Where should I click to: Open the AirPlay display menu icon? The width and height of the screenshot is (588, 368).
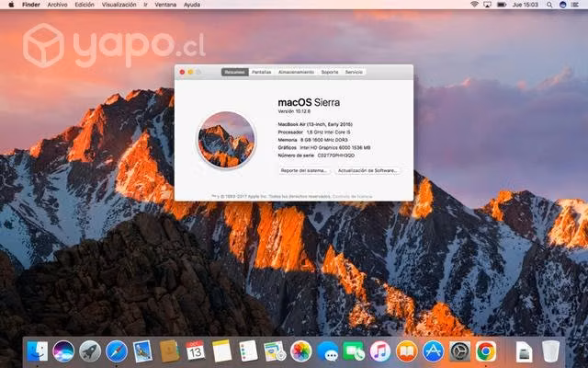[487, 5]
